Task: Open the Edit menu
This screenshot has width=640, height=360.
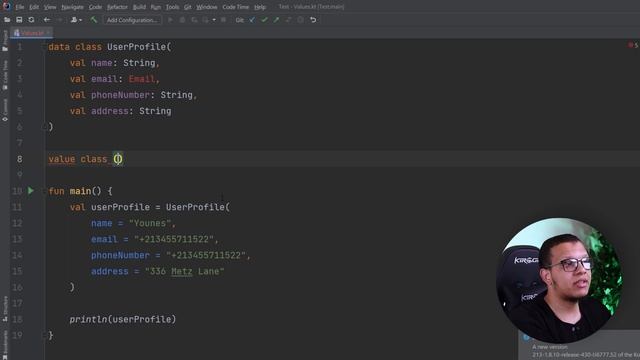Action: click(34, 7)
